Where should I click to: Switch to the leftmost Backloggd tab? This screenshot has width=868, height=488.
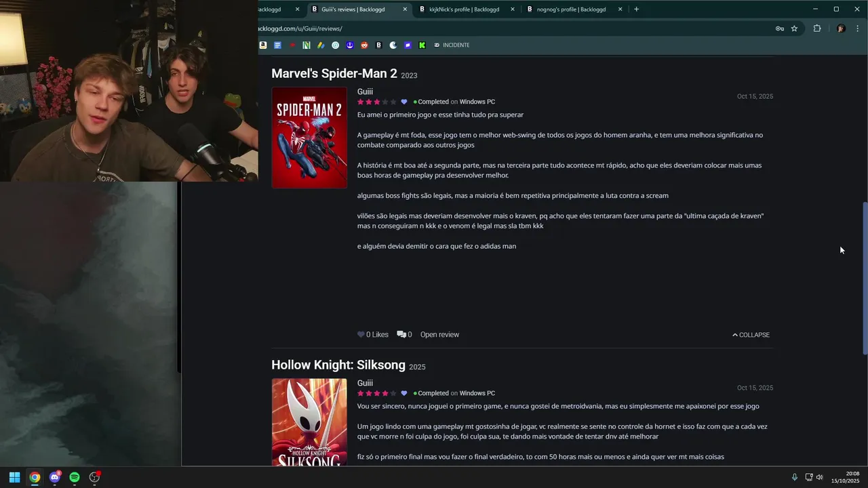279,9
